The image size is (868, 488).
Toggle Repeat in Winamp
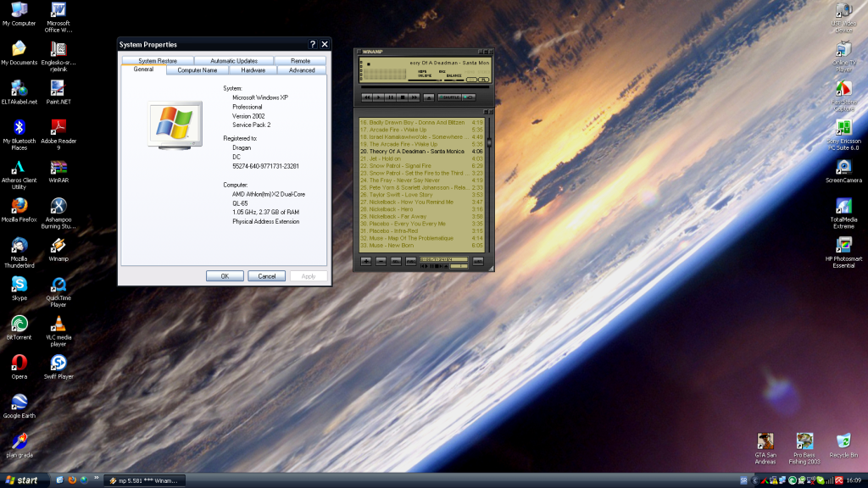tap(469, 97)
